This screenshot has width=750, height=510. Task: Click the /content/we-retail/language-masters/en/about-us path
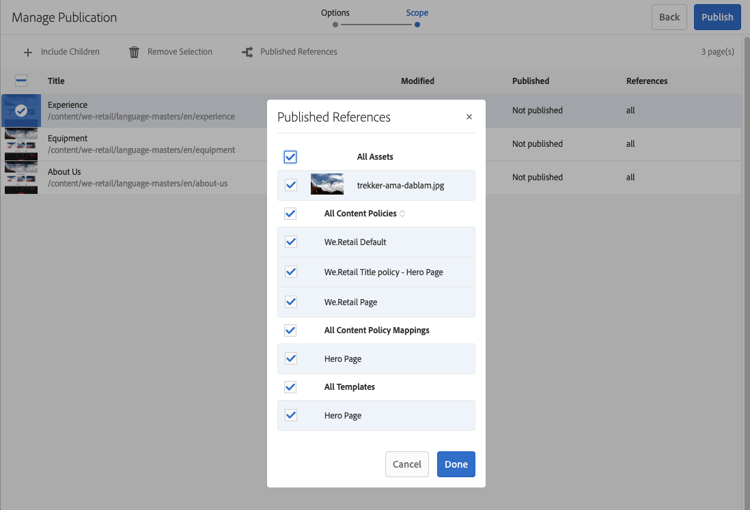137,184
